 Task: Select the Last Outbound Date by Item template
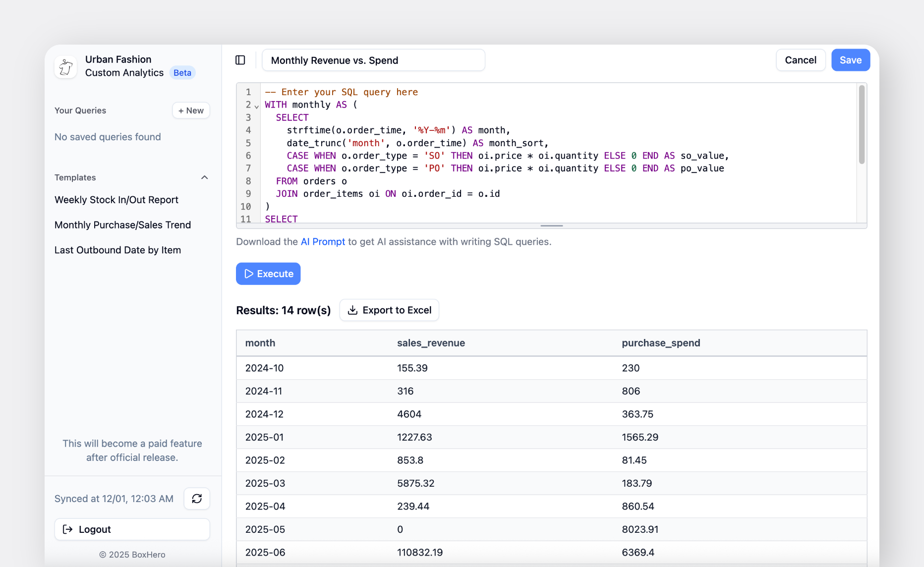pos(117,250)
